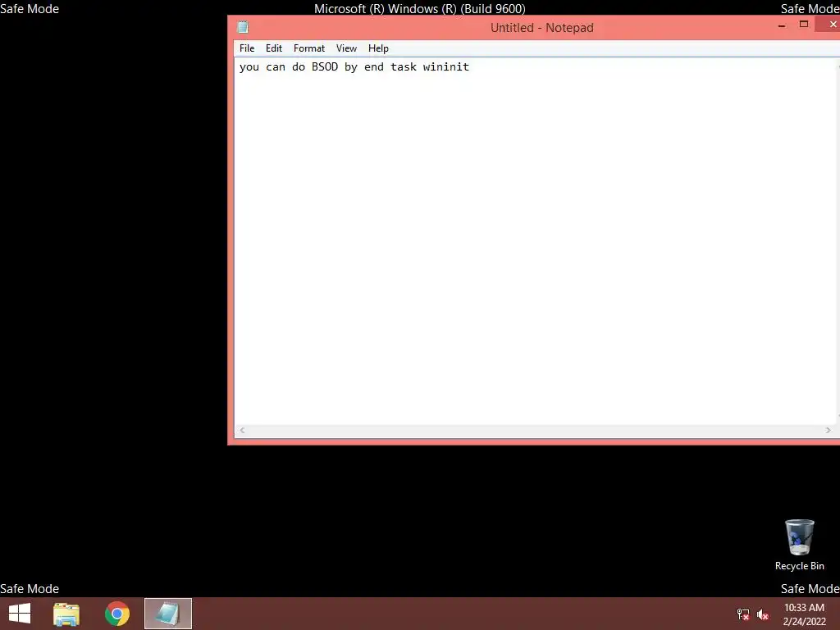Close the Notepad window

[x=829, y=24]
